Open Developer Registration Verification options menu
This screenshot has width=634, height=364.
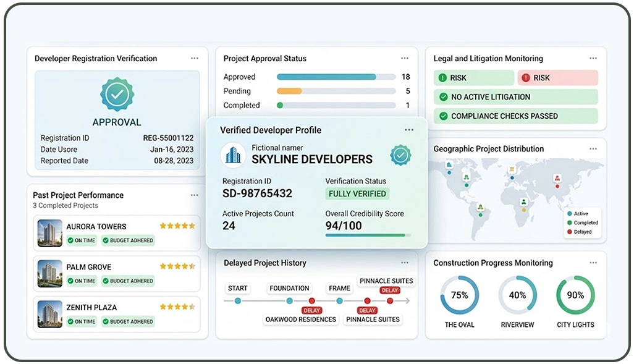(195, 58)
